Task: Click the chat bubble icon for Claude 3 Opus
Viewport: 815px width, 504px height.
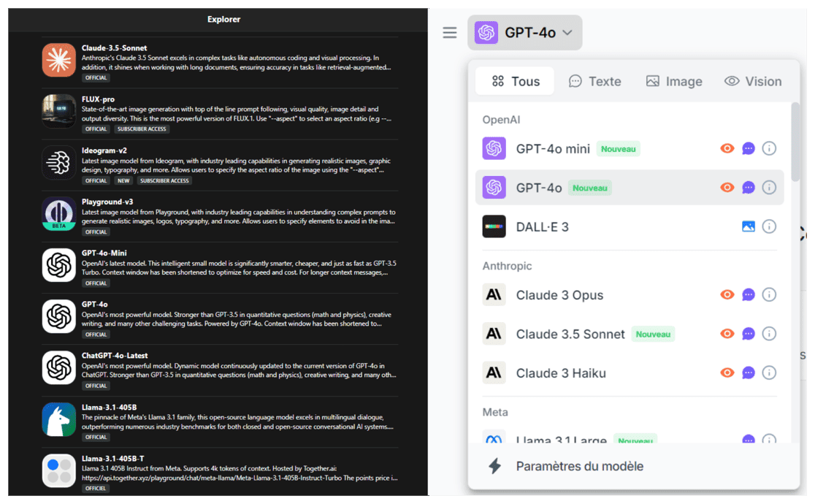Action: tap(748, 295)
